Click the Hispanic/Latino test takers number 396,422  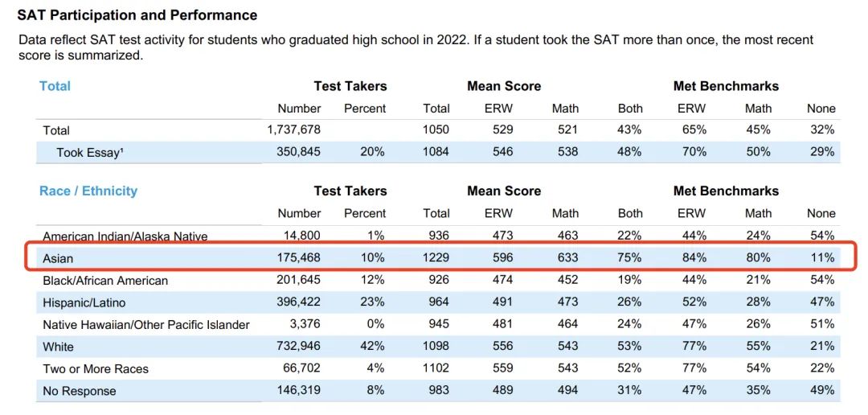point(298,302)
